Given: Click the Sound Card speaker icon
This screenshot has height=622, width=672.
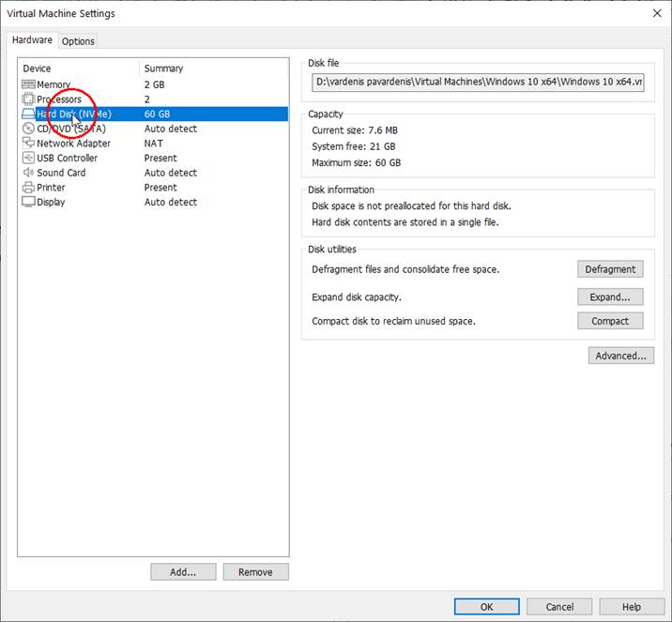Looking at the screenshot, I should (x=28, y=173).
